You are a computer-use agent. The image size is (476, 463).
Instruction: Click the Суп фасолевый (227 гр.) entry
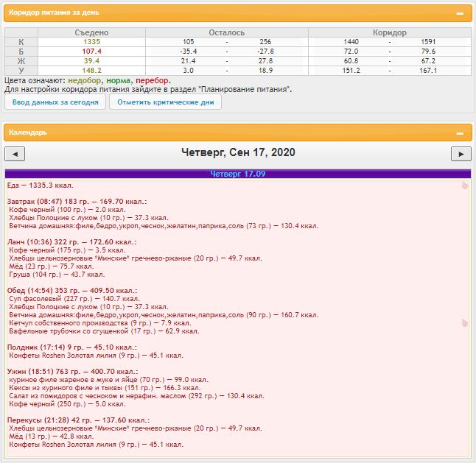pyautogui.click(x=74, y=299)
